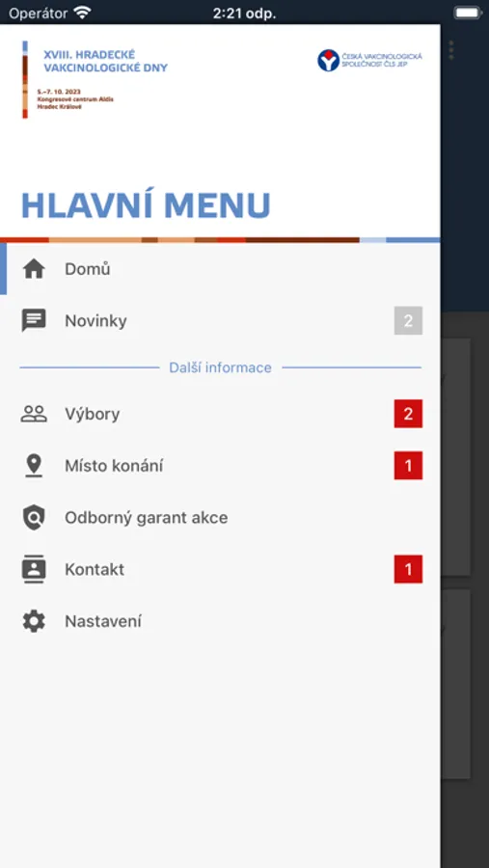
Task: Tap the red Výbory badge showing 2
Action: coord(408,414)
